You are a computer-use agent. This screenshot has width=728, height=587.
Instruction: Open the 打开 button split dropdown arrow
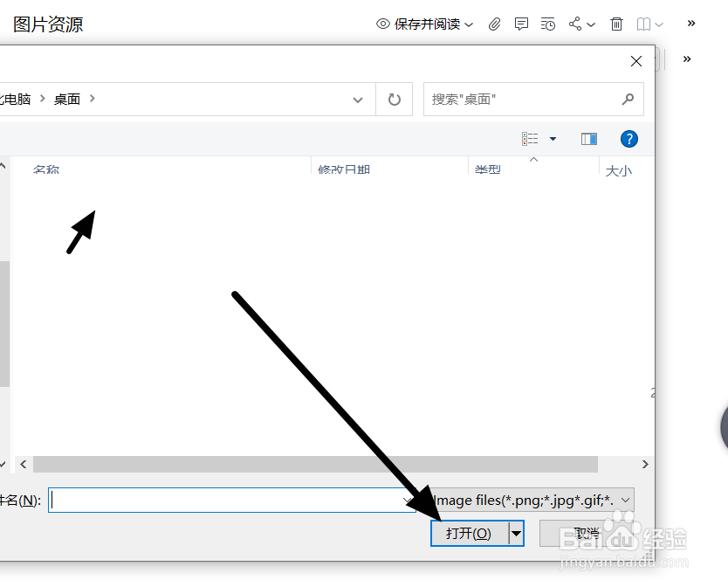point(516,533)
